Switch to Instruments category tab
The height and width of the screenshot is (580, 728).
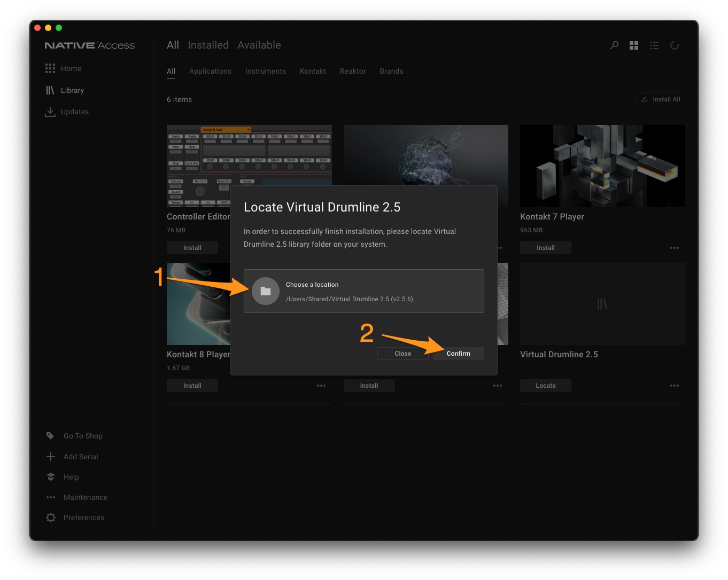(x=266, y=71)
